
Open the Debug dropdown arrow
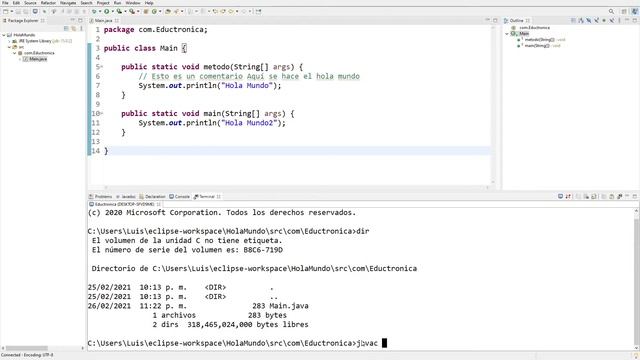pyautogui.click(x=100, y=11)
